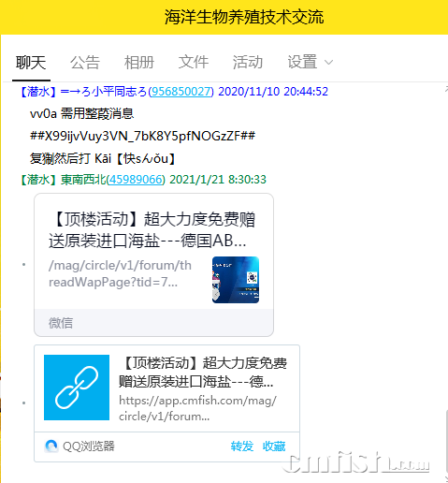
Task: Expand the 设置 dropdown arrow
Action: 328,63
